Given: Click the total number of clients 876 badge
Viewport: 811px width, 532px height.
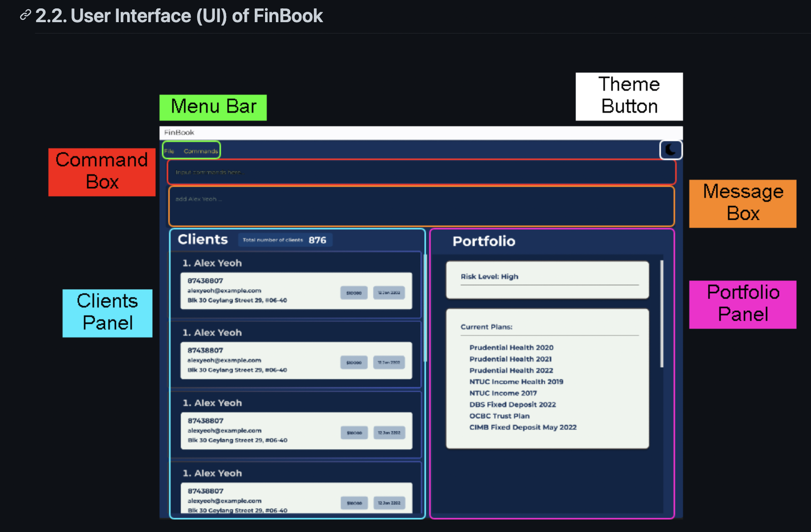Looking at the screenshot, I should click(285, 240).
